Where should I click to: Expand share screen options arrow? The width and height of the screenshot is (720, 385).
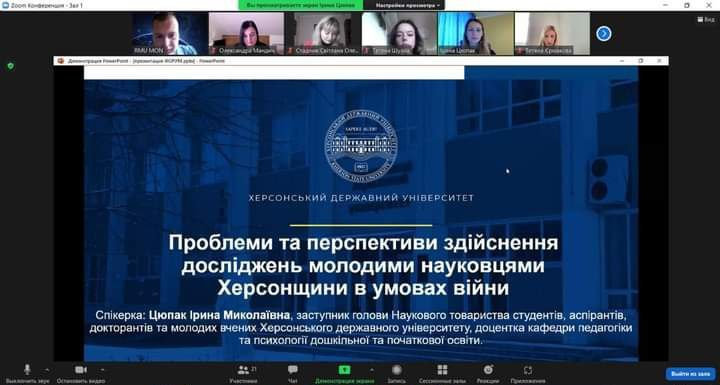tap(371, 369)
